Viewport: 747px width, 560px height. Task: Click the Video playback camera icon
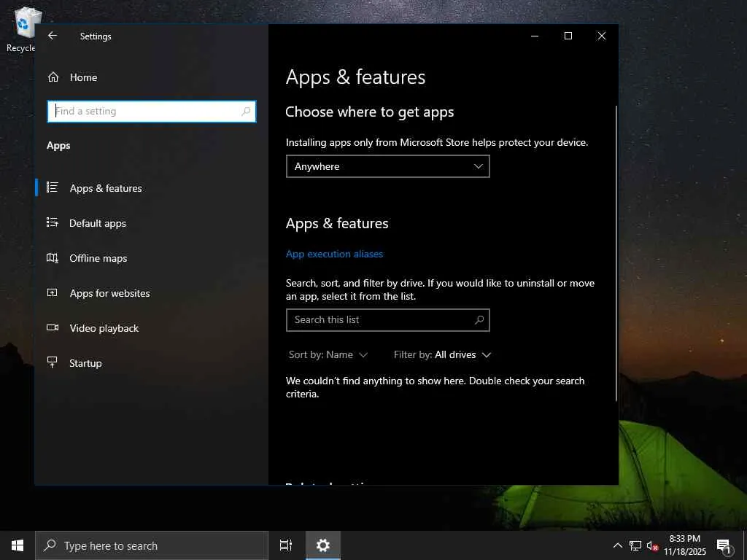pyautogui.click(x=53, y=327)
